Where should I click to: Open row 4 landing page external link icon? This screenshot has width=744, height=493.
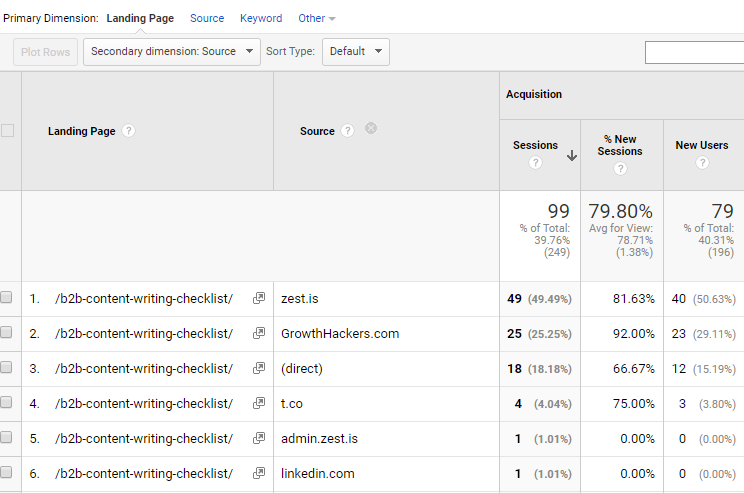click(x=259, y=404)
